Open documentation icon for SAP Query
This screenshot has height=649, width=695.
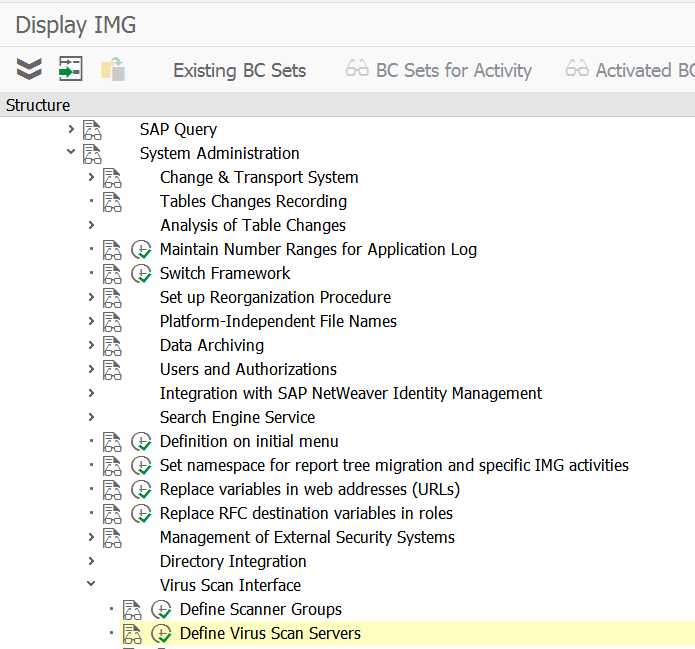(92, 130)
